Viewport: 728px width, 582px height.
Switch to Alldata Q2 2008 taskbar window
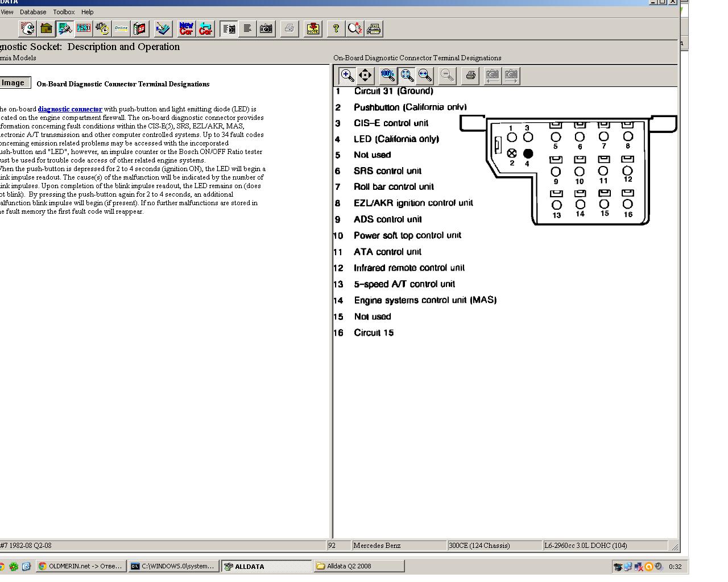[359, 566]
